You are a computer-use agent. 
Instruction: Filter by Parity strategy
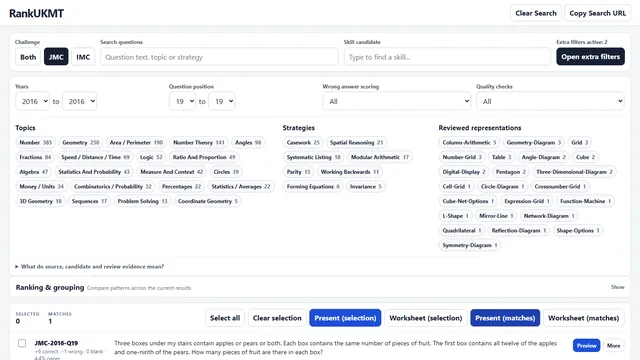coord(298,172)
